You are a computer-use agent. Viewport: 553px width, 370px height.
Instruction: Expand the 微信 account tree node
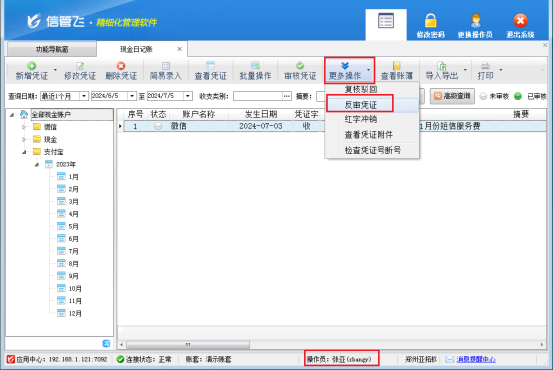(x=24, y=127)
